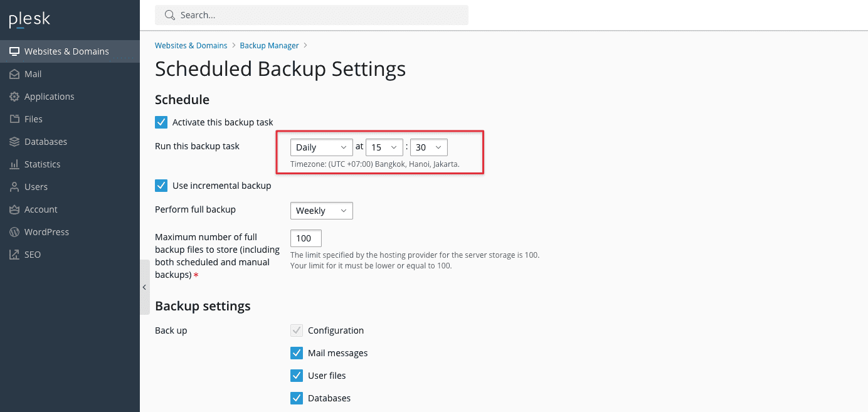Click the Applications gear icon
This screenshot has height=412, width=868.
pyautogui.click(x=14, y=97)
